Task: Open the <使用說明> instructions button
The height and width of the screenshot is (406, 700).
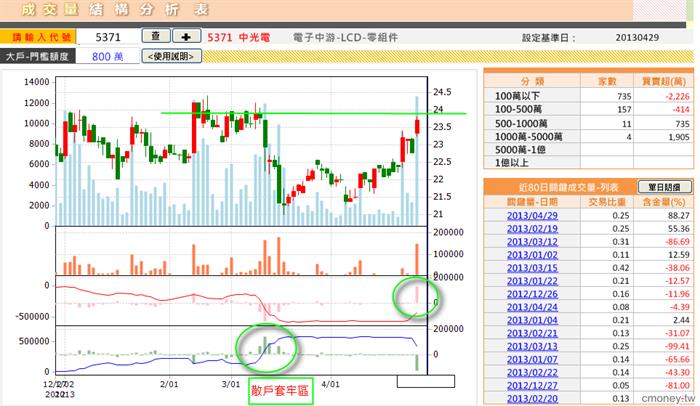Action: coord(171,56)
